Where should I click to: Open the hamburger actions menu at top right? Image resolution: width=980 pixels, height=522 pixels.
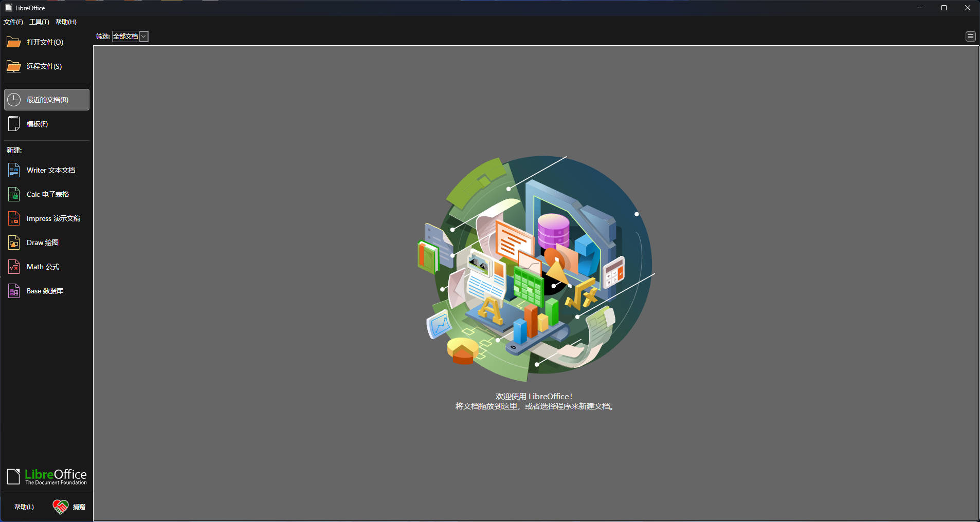(970, 36)
